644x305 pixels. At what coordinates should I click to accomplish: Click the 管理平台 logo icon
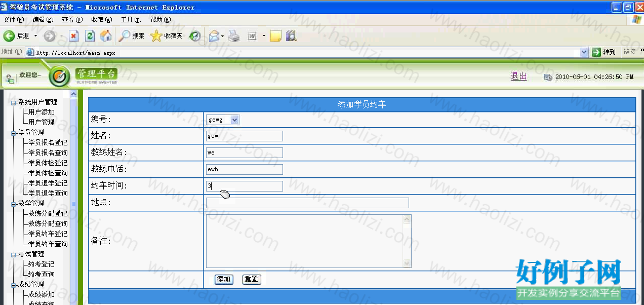coord(60,77)
